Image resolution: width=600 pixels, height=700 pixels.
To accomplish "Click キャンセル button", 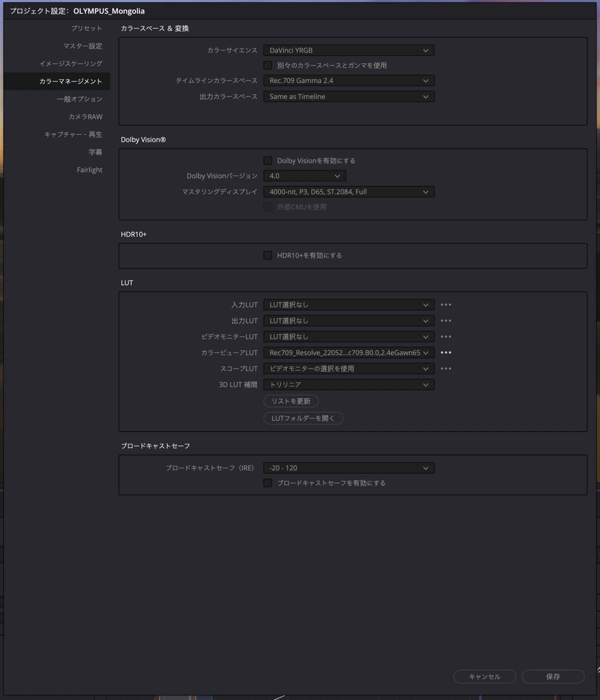I will pos(484,676).
